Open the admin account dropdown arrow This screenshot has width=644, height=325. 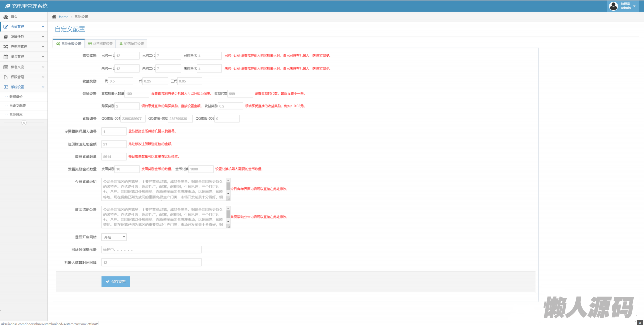point(637,6)
